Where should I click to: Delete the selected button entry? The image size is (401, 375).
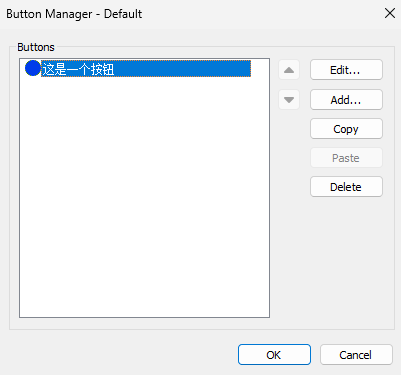[346, 187]
